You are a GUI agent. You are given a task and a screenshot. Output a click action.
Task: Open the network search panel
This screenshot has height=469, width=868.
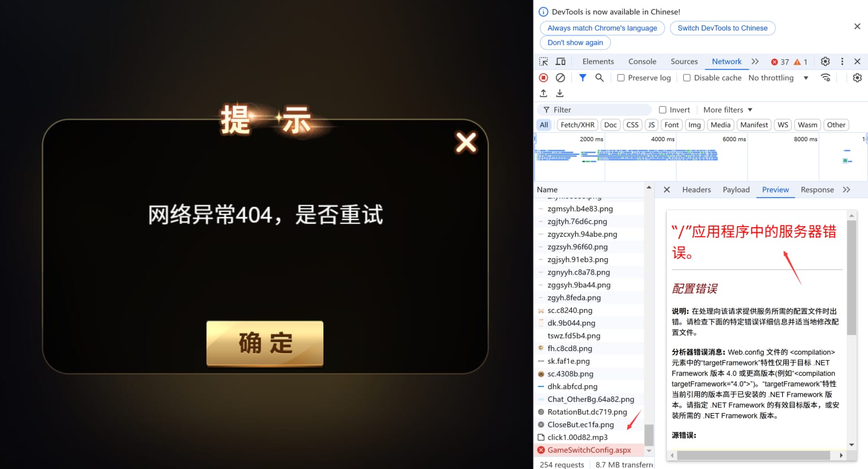pos(600,77)
